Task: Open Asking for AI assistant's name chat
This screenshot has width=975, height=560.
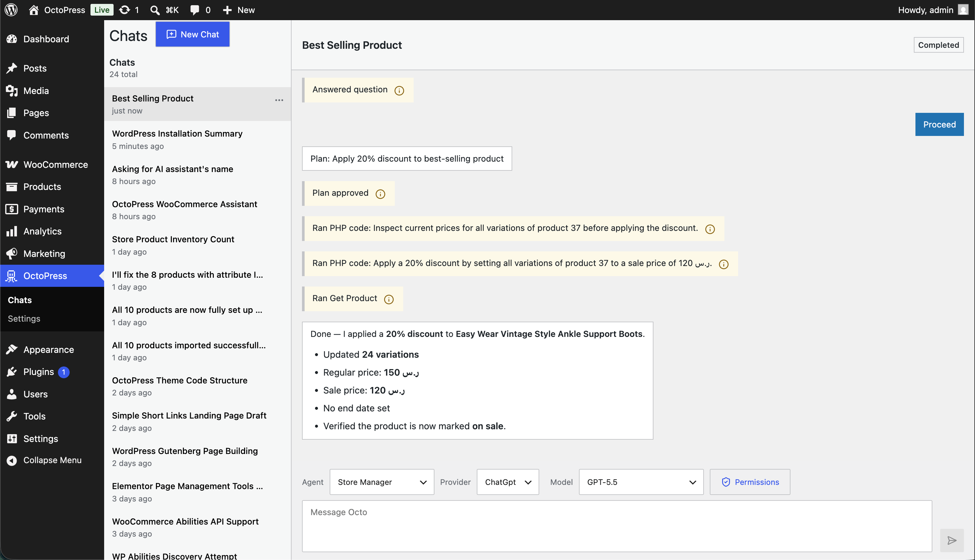Action: [x=198, y=175]
